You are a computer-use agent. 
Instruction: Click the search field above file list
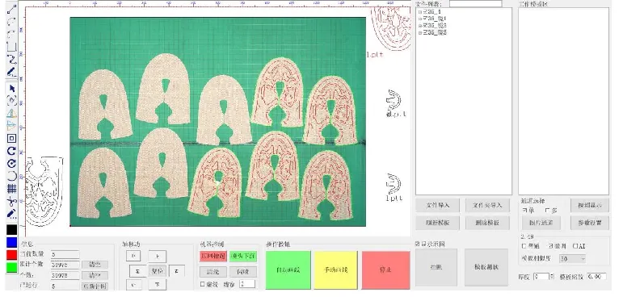pos(475,4)
